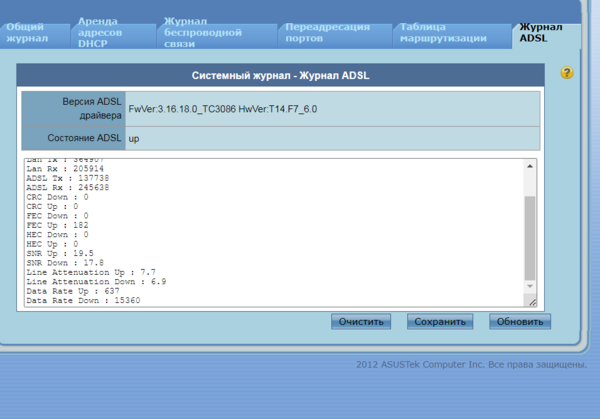Open the Аренда адресов DHCP tab
The height and width of the screenshot is (419, 600).
click(x=114, y=36)
